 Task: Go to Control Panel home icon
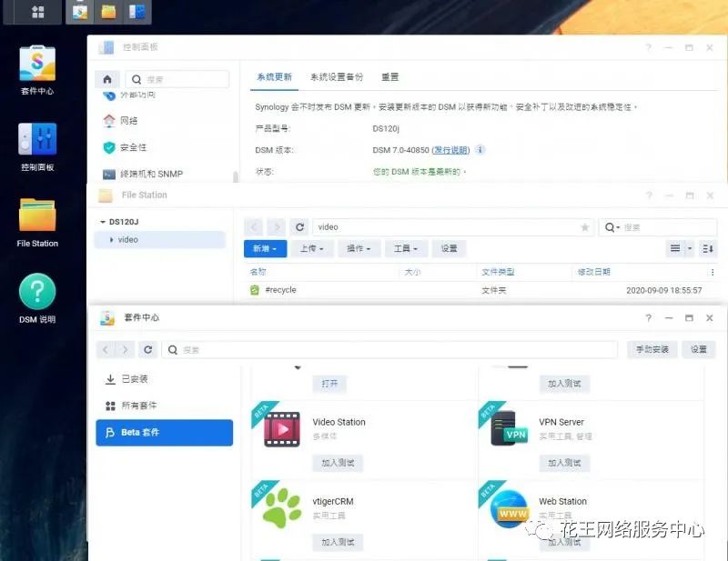tap(107, 79)
